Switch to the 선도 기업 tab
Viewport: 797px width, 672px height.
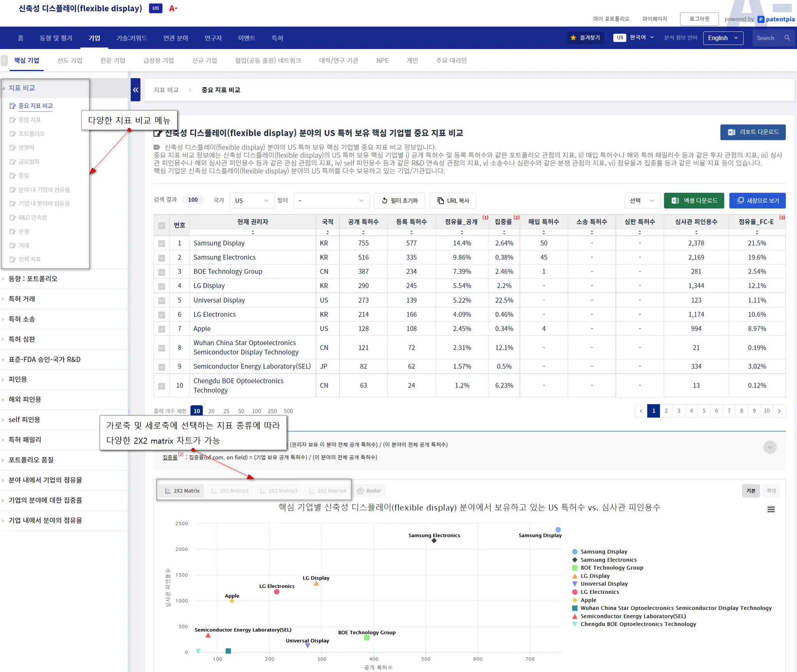pos(70,60)
